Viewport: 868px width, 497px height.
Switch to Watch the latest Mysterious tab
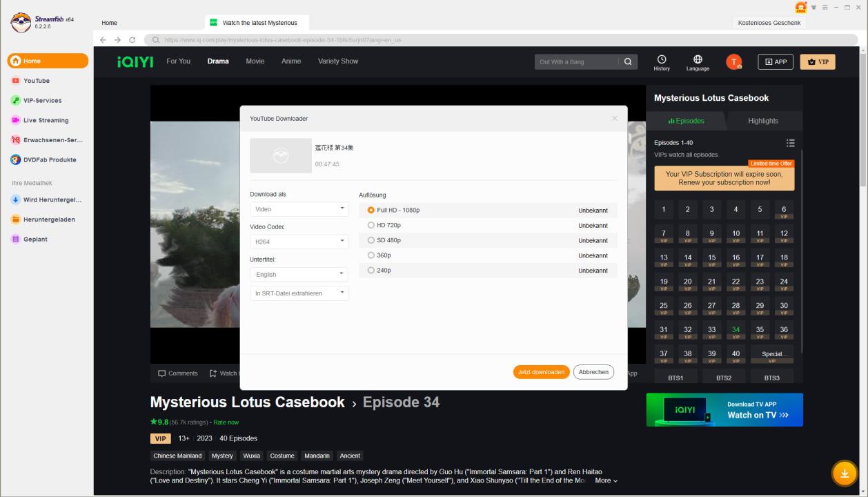[257, 23]
